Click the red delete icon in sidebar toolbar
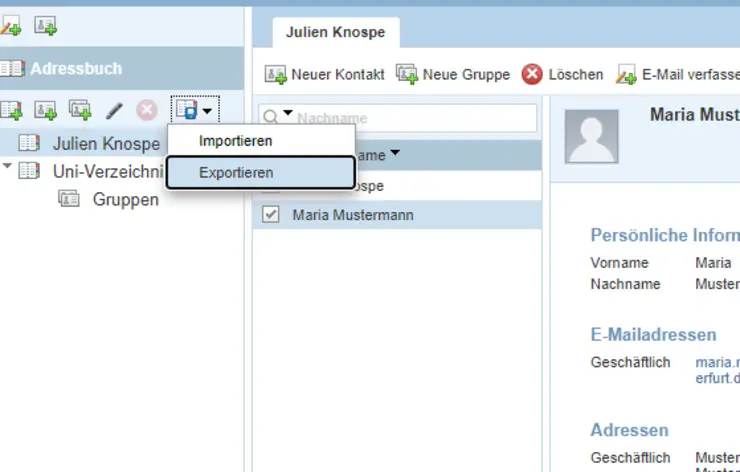Viewport: 740px width, 472px height. (147, 110)
